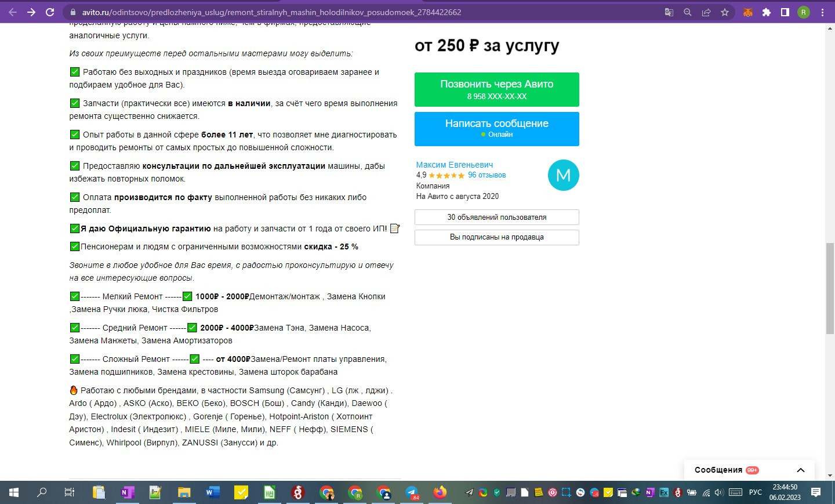Screen dimensions: 835x504
Task: Share this page via share icon
Action: coord(706,12)
